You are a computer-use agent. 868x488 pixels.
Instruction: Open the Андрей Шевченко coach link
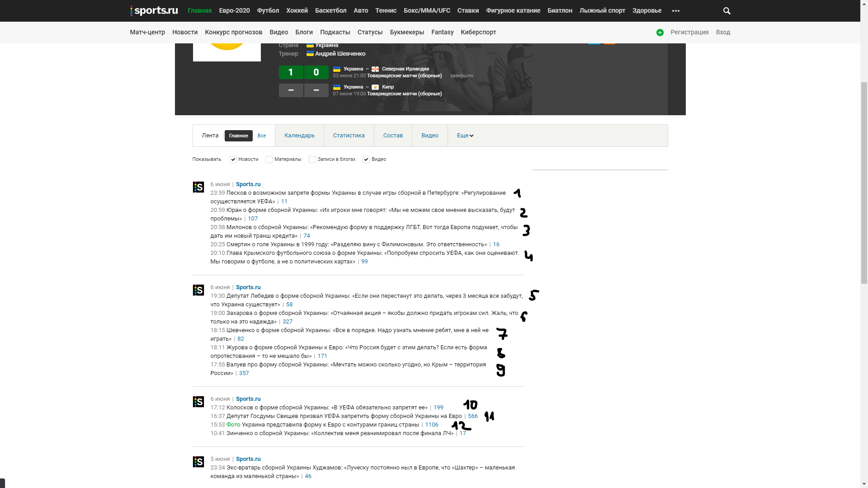click(x=340, y=54)
